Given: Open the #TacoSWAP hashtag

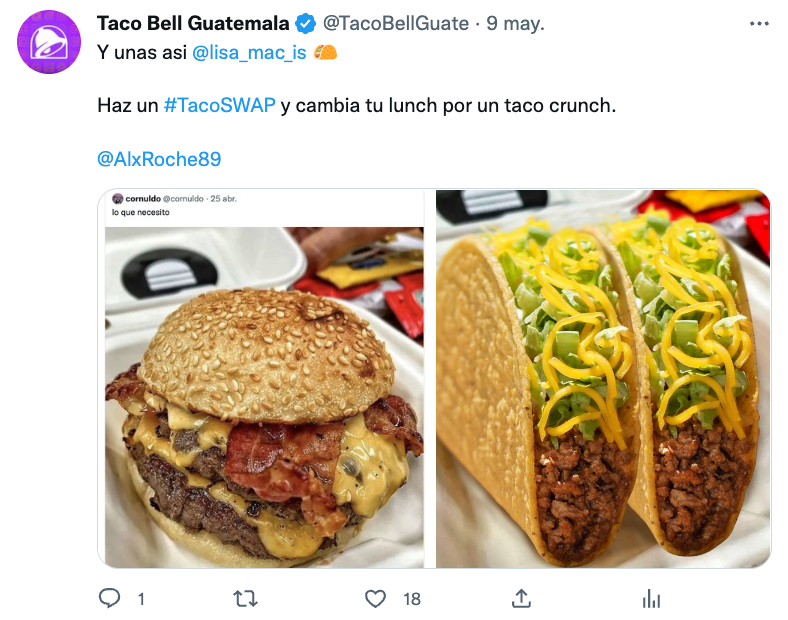Looking at the screenshot, I should [220, 106].
